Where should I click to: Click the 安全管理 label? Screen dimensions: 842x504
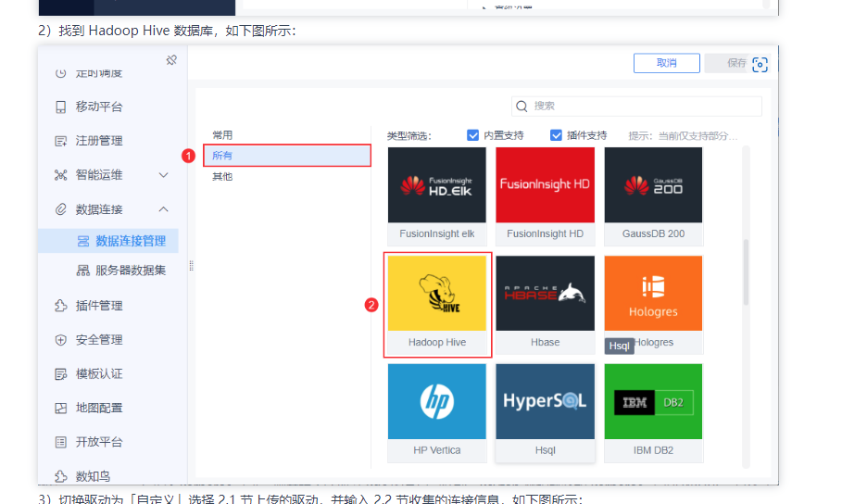pos(99,340)
